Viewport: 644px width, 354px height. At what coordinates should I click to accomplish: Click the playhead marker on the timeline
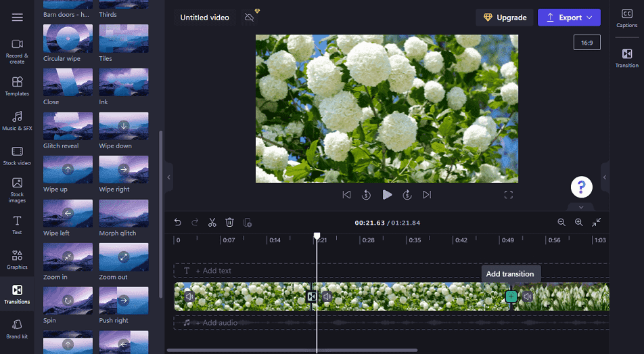coord(317,236)
